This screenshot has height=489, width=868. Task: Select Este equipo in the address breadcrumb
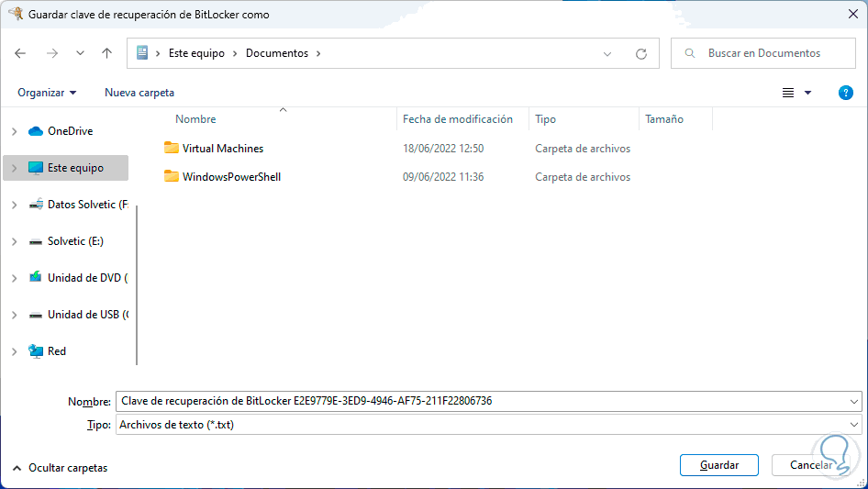click(196, 53)
